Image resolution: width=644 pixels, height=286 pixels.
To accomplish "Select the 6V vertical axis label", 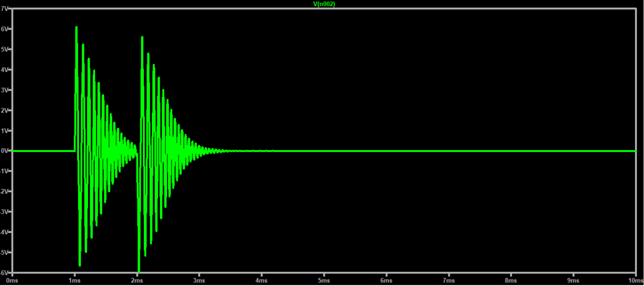I will pyautogui.click(x=5, y=29).
